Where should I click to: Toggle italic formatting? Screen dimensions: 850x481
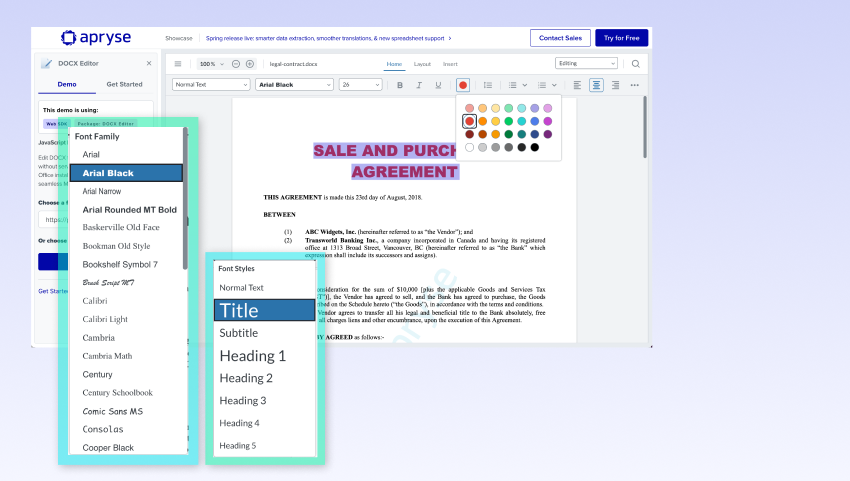419,85
